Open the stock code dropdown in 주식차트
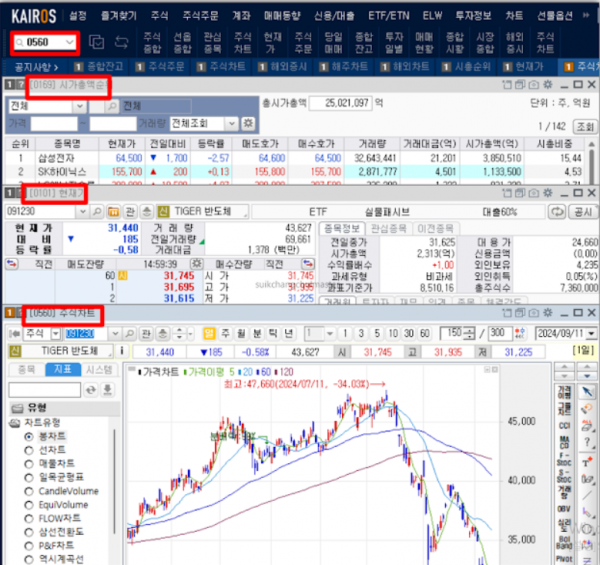The height and width of the screenshot is (565, 600). click(115, 334)
